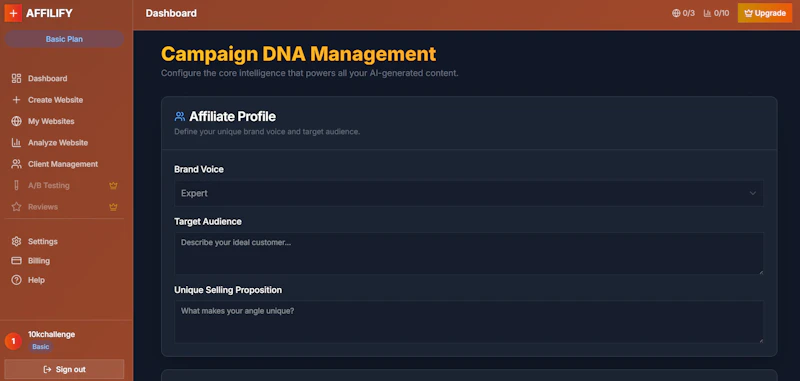Click the Dashboard header title

pos(171,13)
